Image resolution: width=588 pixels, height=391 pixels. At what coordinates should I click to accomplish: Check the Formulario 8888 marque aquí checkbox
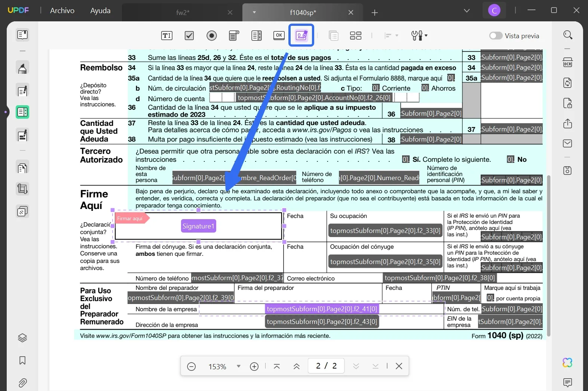tap(451, 78)
